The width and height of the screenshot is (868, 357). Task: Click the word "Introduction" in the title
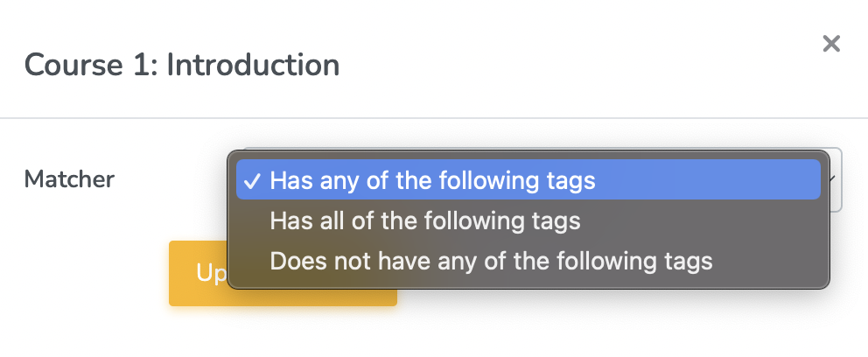252,64
